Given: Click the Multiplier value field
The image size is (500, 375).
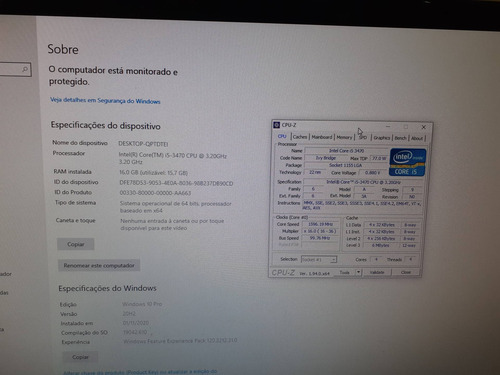Looking at the screenshot, I should [x=320, y=231].
